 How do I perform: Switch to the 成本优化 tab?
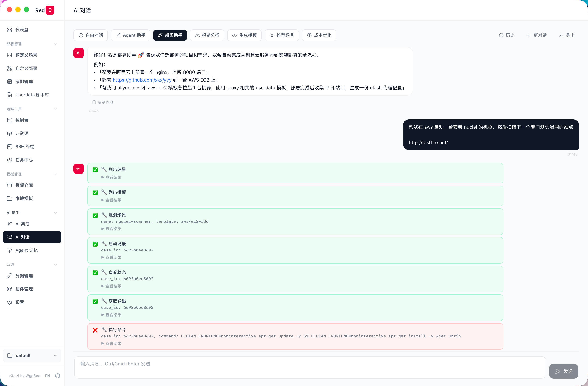319,35
